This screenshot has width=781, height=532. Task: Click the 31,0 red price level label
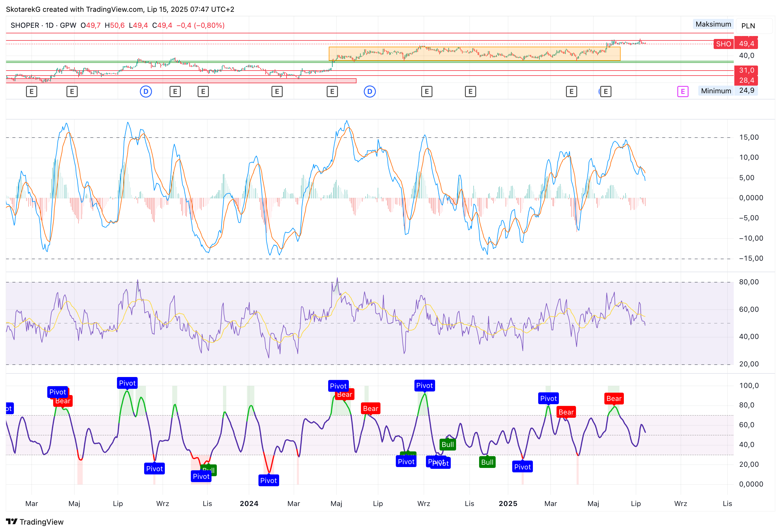(746, 70)
